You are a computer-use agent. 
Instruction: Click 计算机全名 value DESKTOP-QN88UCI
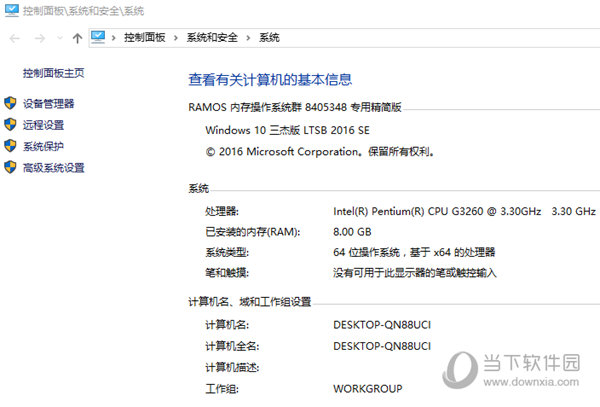point(382,347)
